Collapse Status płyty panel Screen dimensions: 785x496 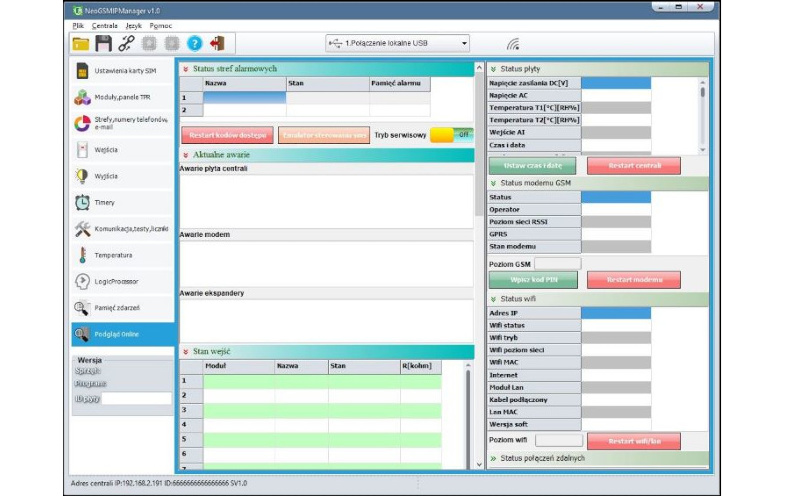[x=493, y=69]
